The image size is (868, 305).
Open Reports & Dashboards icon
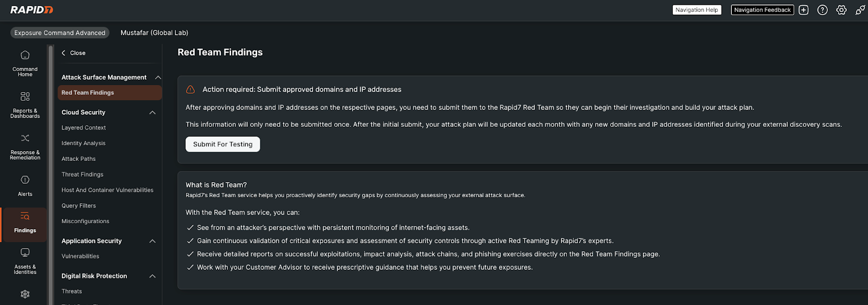click(25, 105)
